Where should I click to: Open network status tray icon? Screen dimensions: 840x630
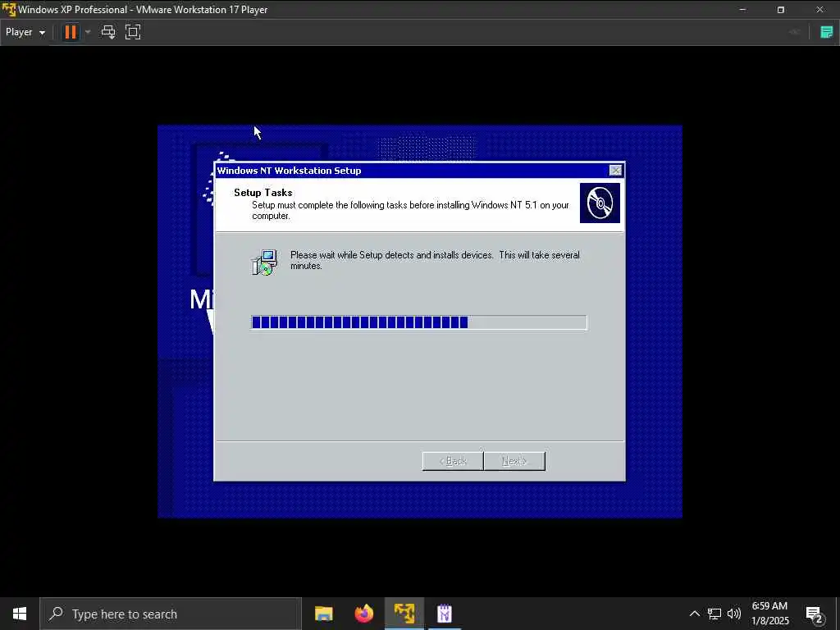(x=714, y=614)
